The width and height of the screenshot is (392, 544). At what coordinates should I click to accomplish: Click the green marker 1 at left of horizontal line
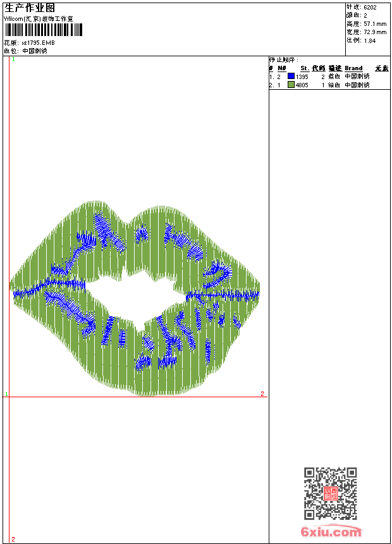pyautogui.click(x=7, y=394)
